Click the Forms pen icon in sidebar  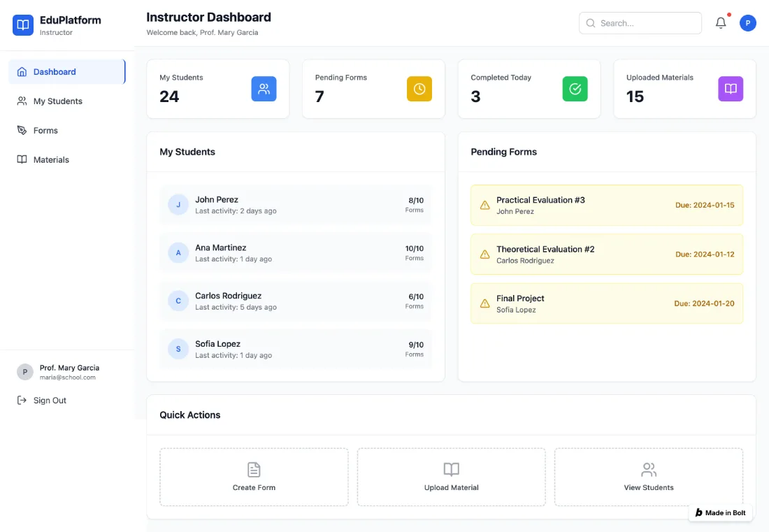pos(22,131)
